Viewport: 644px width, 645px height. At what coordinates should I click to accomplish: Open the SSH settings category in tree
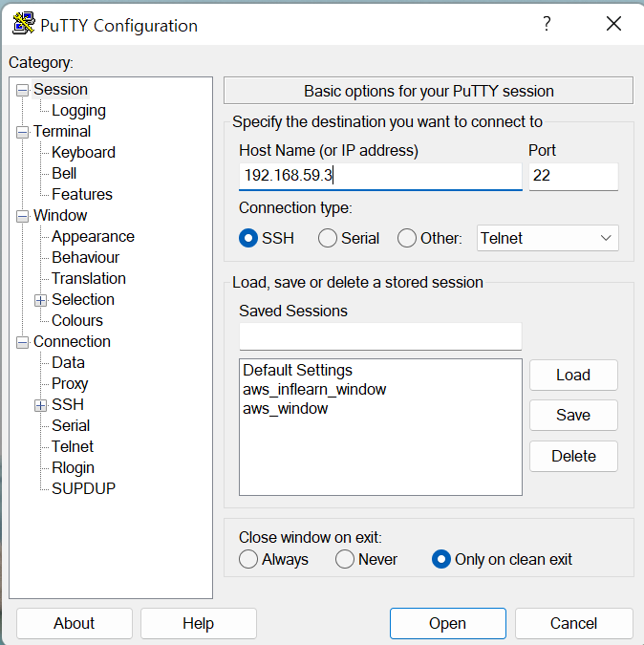[x=68, y=404]
